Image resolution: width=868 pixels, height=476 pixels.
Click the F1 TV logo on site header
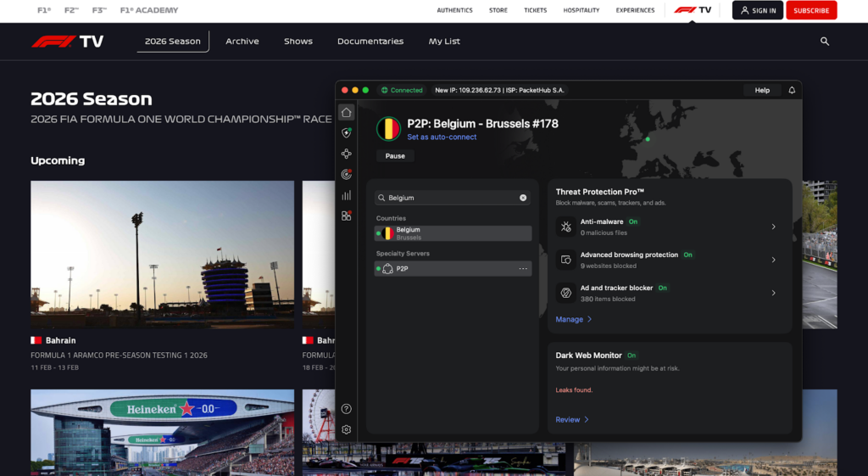pos(67,42)
